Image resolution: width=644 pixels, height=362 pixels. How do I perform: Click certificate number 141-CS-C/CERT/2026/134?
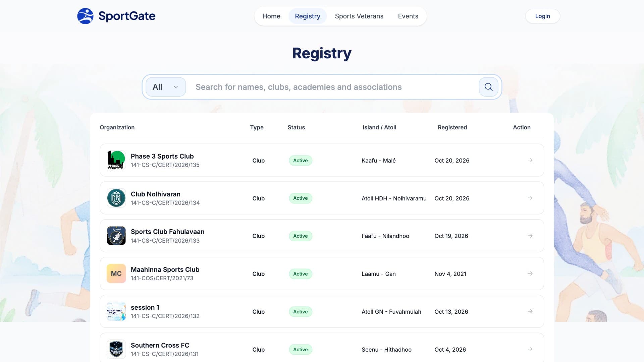pyautogui.click(x=165, y=203)
